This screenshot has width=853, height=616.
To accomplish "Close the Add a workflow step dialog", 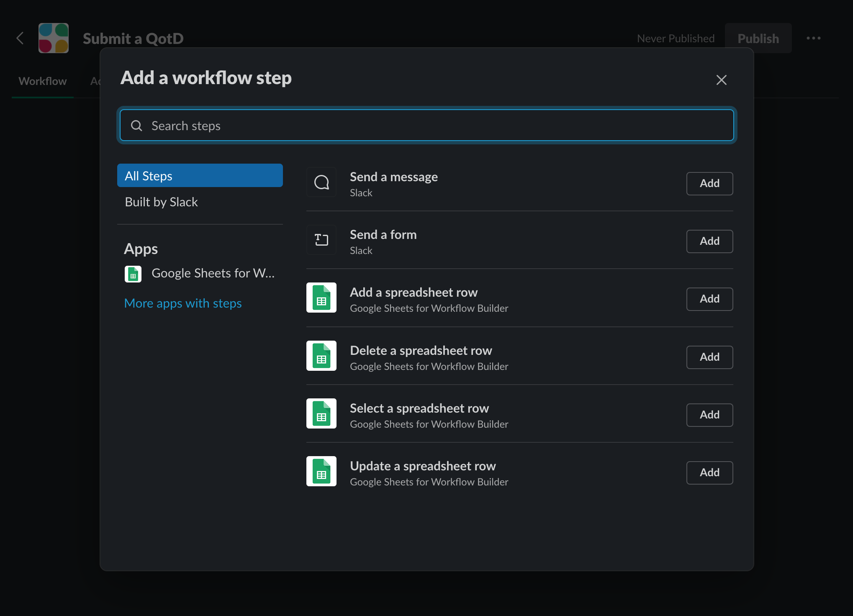I will (721, 80).
